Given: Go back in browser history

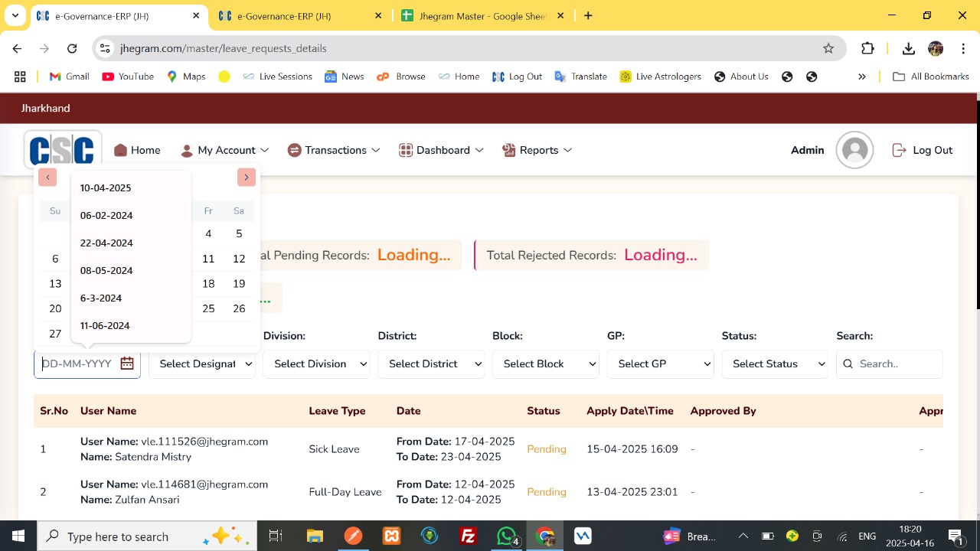Looking at the screenshot, I should [17, 48].
